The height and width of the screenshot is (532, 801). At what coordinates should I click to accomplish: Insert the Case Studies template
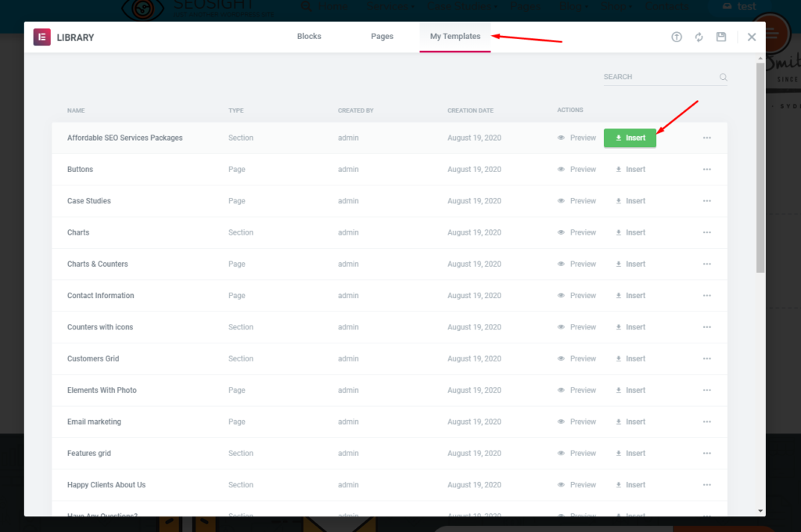point(630,201)
